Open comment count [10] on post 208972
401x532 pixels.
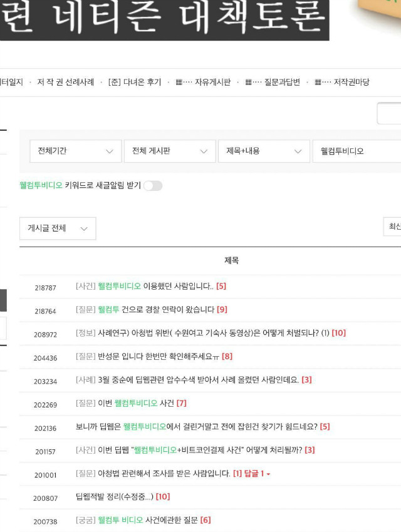coord(338,333)
